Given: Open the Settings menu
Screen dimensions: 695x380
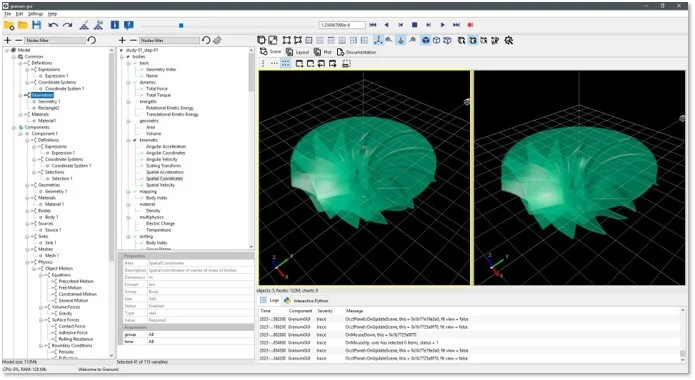Looking at the screenshot, I should [x=35, y=14].
